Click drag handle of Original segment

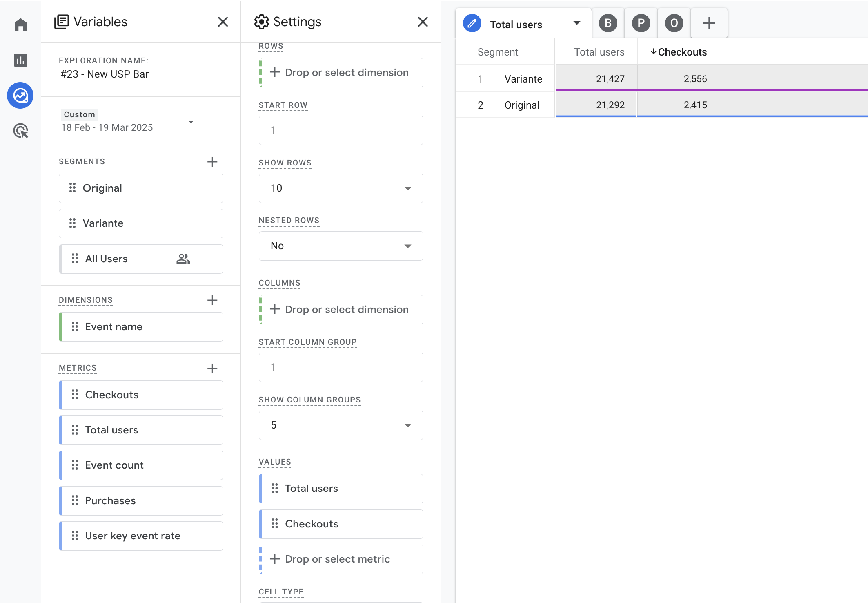pyautogui.click(x=73, y=188)
